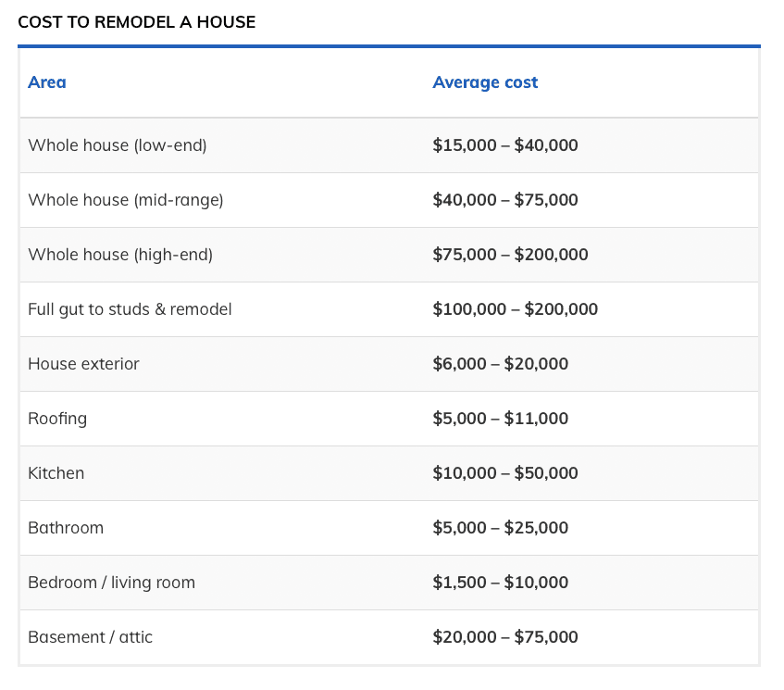Click the $10,000 – $50,000 kitchen cost

(x=504, y=473)
